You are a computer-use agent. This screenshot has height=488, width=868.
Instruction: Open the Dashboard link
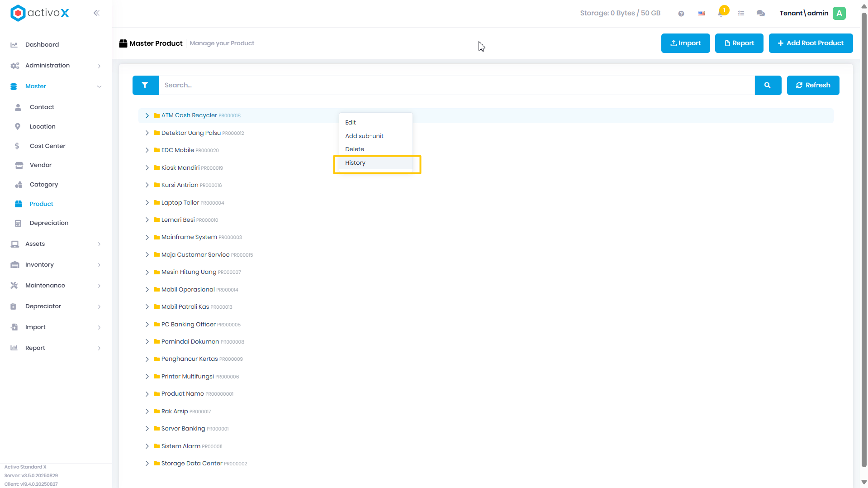(x=42, y=45)
